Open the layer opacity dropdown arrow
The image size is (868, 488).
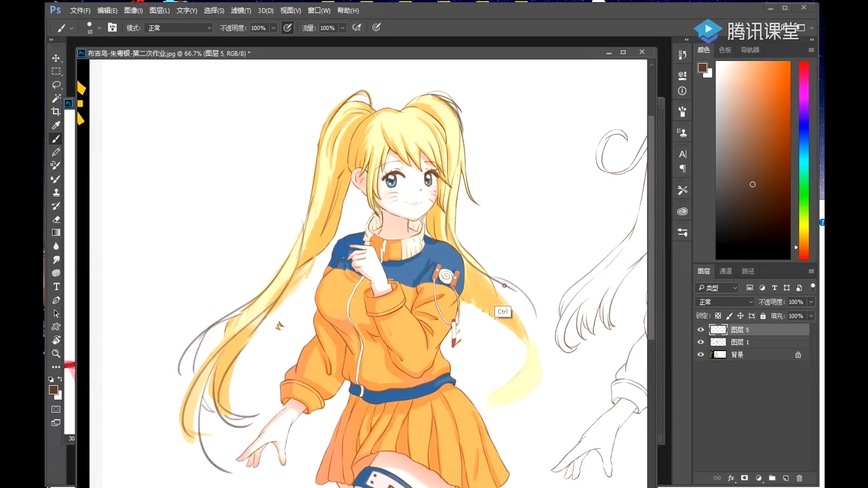pyautogui.click(x=810, y=302)
